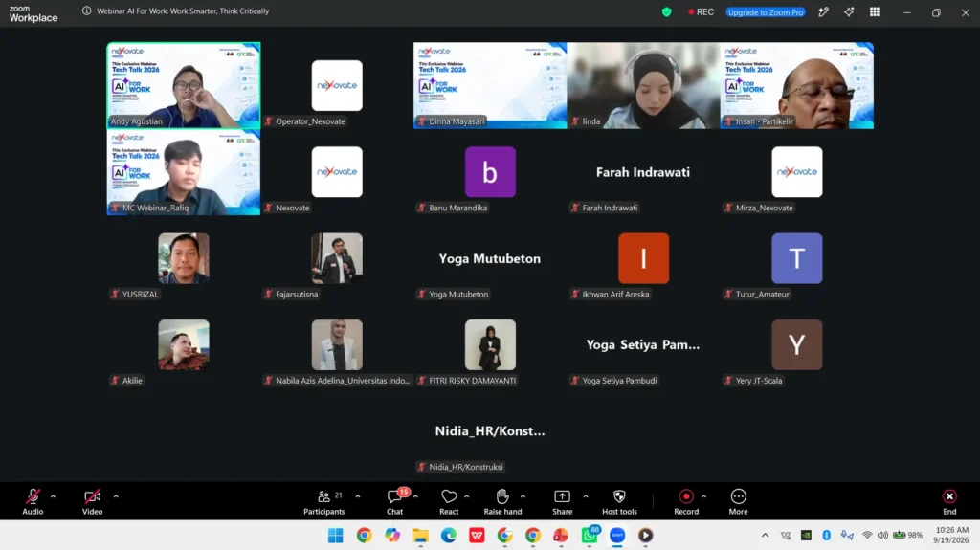Open WPS Office from the taskbar
980x550 pixels.
pos(477,535)
